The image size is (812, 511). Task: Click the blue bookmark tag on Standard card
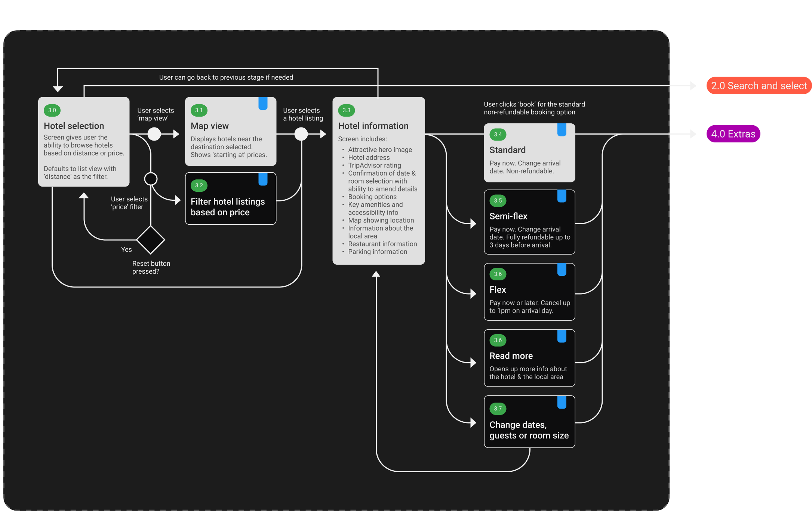tap(562, 129)
